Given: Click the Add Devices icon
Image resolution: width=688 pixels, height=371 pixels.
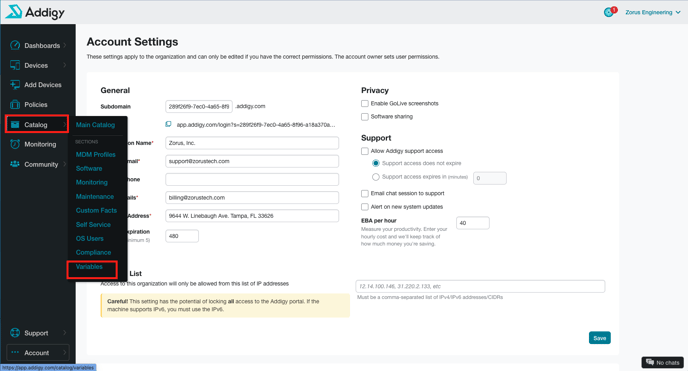Looking at the screenshot, I should (x=15, y=85).
